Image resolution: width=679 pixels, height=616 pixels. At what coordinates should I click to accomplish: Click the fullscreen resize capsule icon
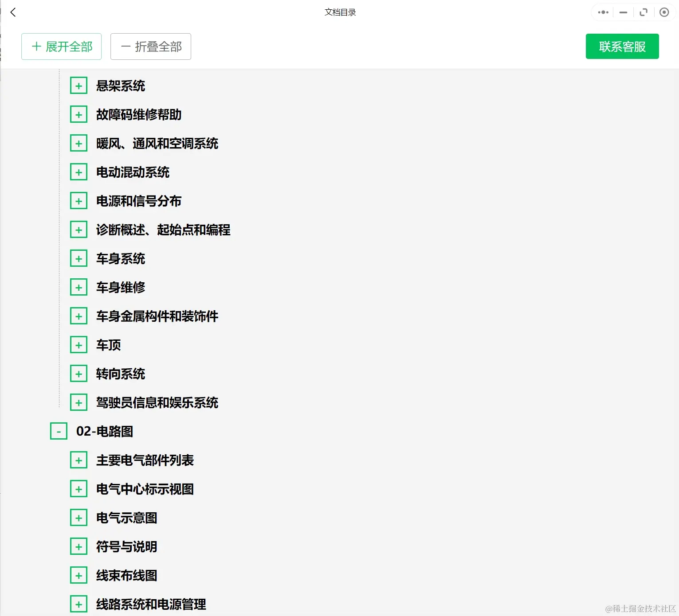(x=644, y=12)
